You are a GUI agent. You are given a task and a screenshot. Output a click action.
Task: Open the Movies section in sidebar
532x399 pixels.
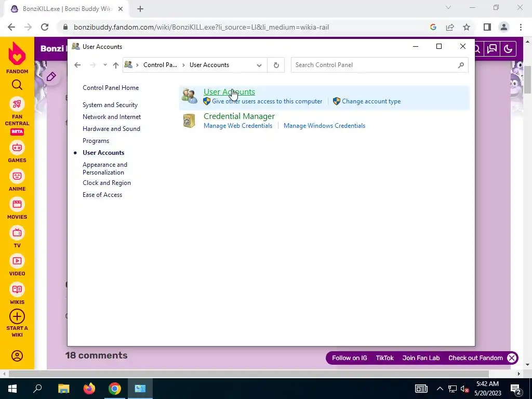17,209
